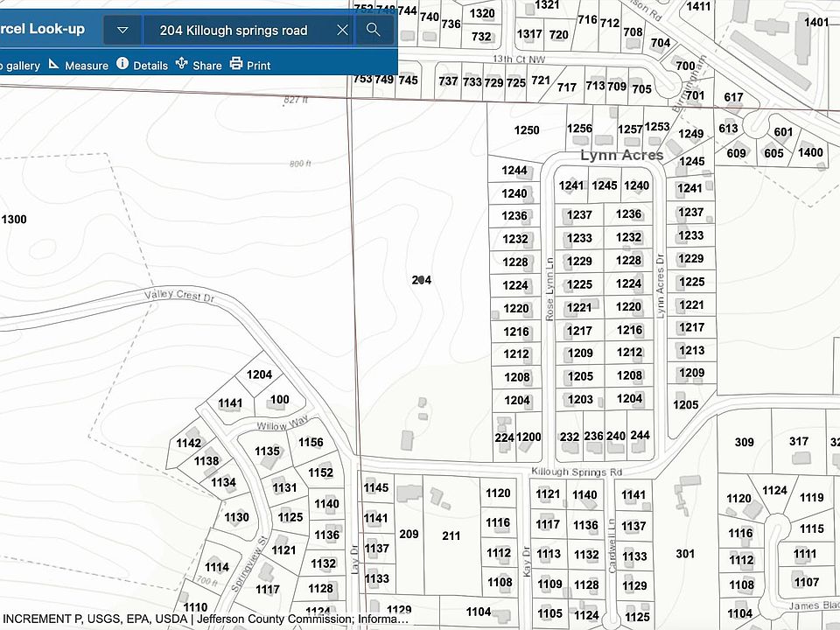The image size is (840, 630).
Task: Click the Share icon
Action: (x=182, y=64)
